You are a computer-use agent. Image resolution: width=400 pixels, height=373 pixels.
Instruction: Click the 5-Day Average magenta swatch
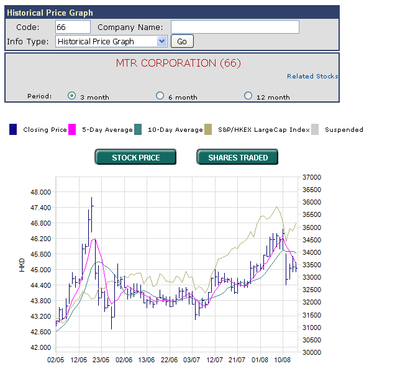(x=72, y=129)
